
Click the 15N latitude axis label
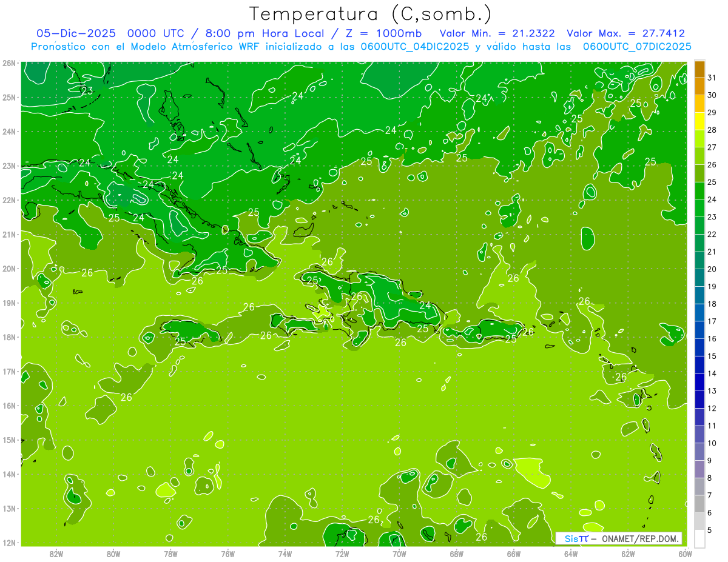(x=9, y=440)
